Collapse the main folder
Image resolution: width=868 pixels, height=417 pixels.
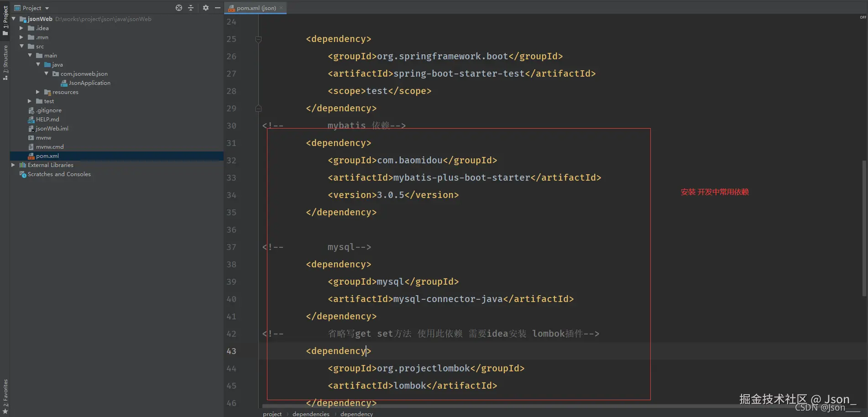(x=30, y=55)
